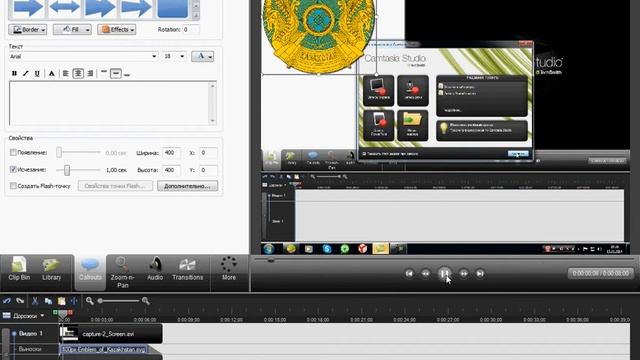Screen dimensions: 640x360
Task: Click the Paste clipboard icon
Action: pyautogui.click(x=62, y=301)
